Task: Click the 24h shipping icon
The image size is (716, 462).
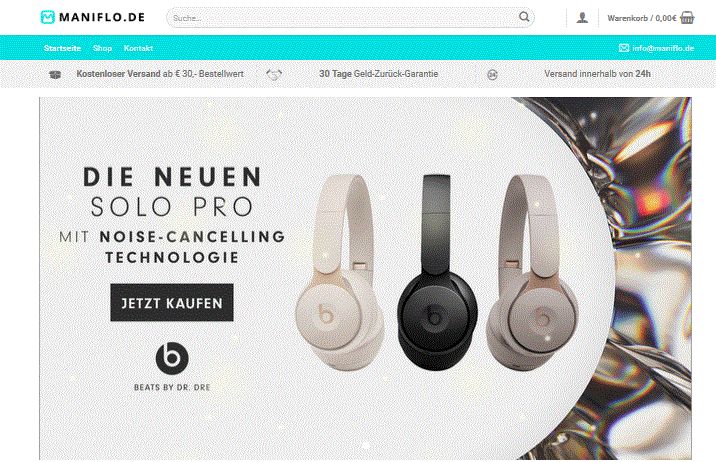Action: (492, 74)
